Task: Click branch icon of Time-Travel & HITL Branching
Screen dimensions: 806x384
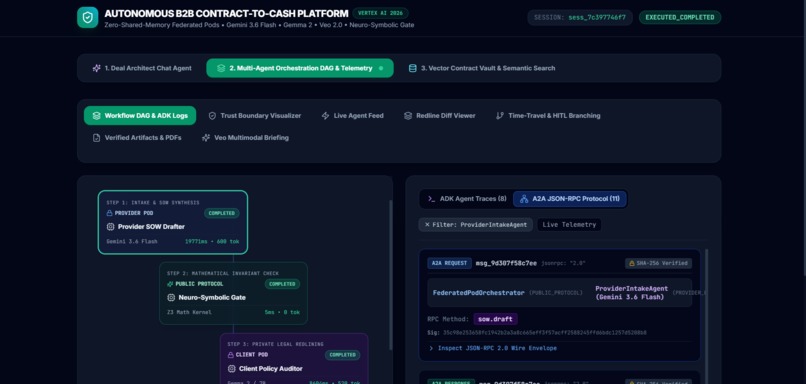Action: click(500, 116)
